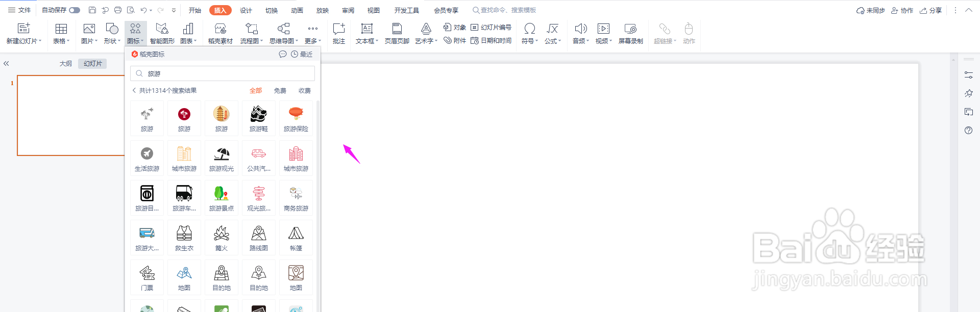Click the 分享 share button

[931, 10]
